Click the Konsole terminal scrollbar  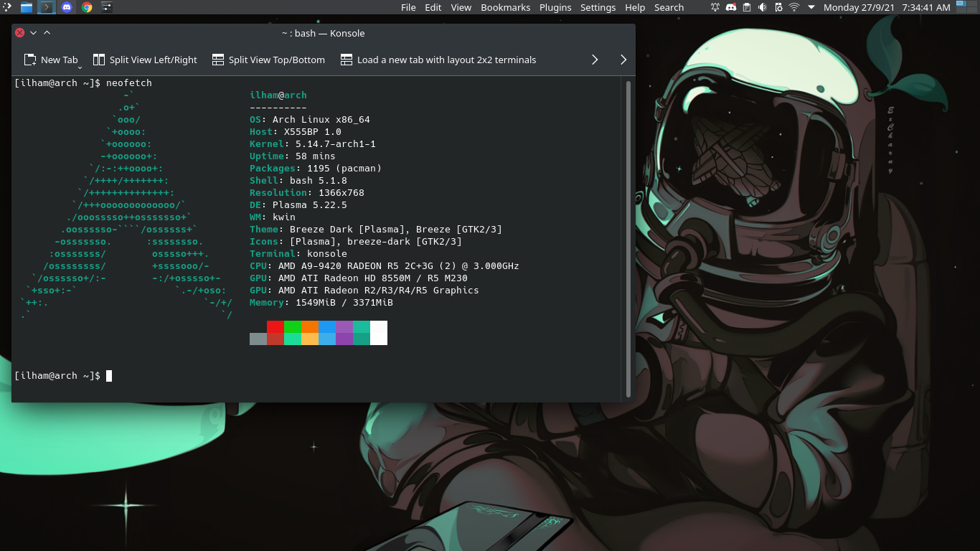[x=628, y=239]
